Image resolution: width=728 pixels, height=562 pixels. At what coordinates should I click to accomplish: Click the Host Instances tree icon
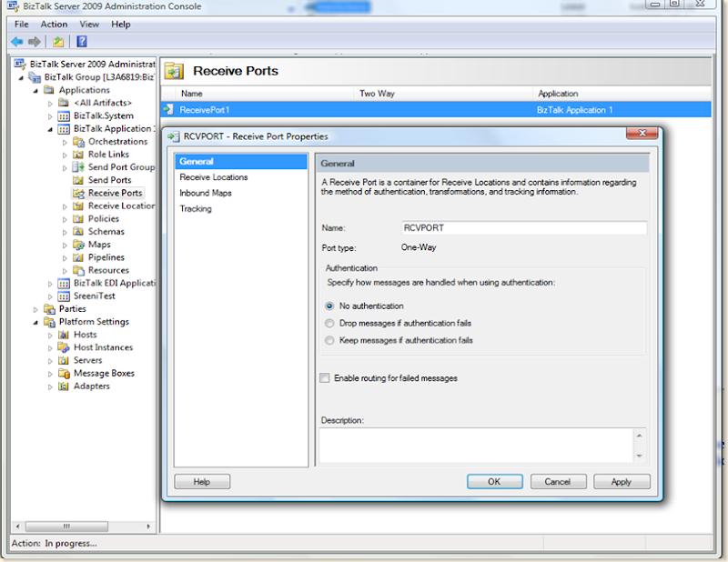64,347
